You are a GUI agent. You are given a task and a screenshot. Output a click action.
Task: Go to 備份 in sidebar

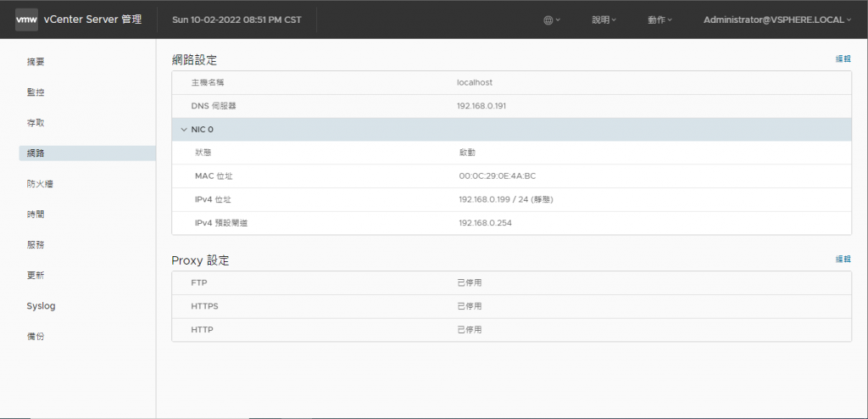(x=36, y=337)
